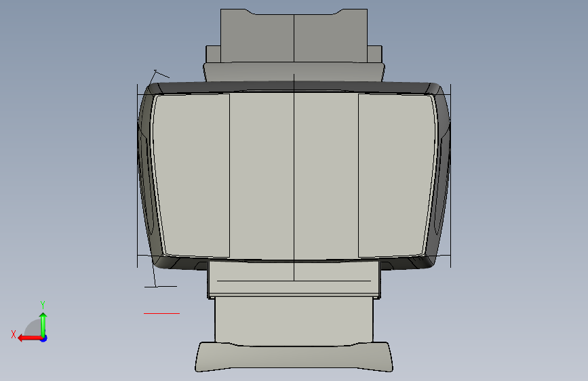Select the top rectangular block of the model

294,36
